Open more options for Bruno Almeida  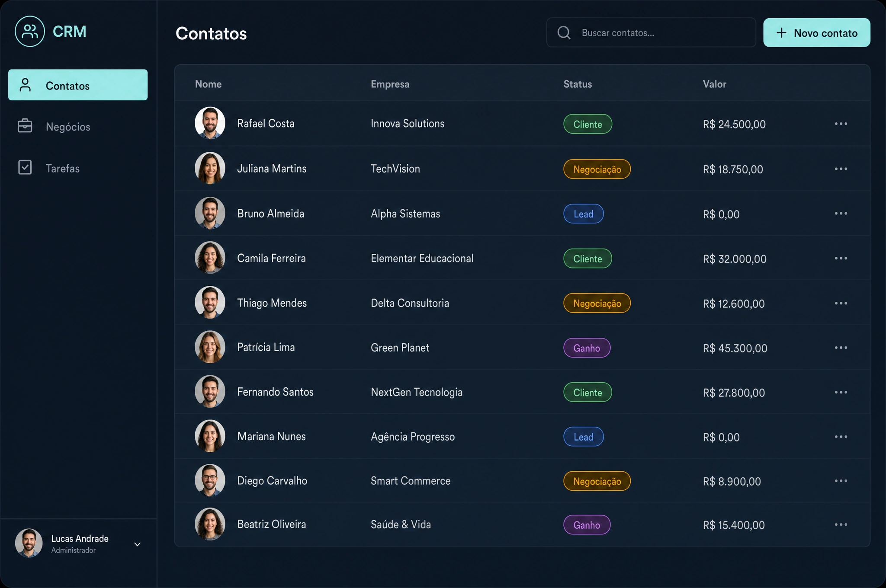[841, 214]
